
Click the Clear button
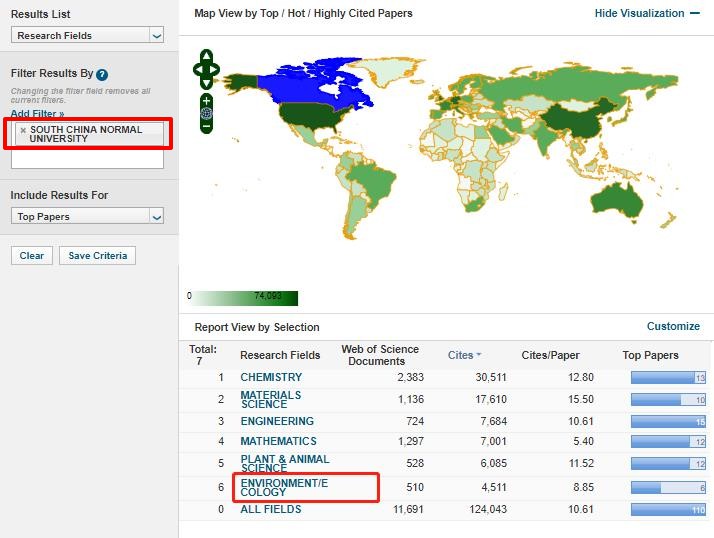click(32, 256)
